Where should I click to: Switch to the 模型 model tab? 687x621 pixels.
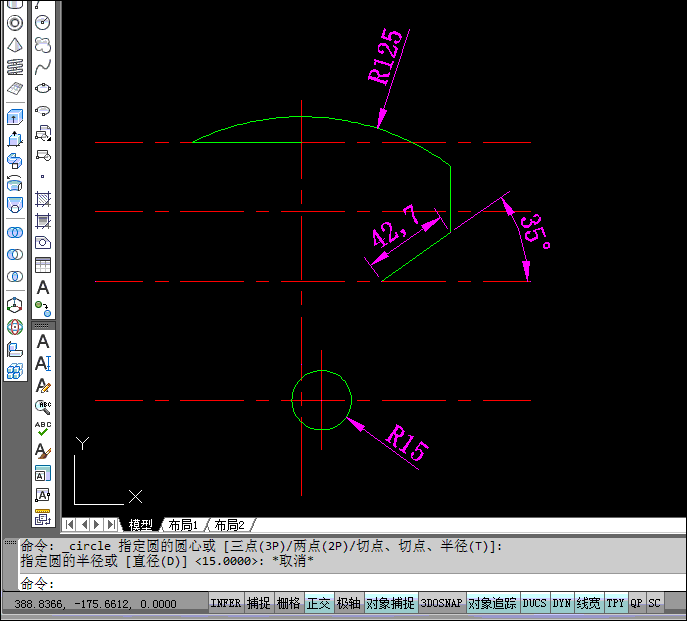[141, 524]
